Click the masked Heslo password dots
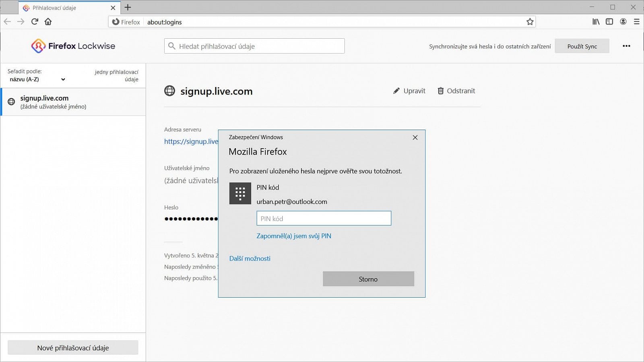This screenshot has width=644, height=362. click(191, 219)
